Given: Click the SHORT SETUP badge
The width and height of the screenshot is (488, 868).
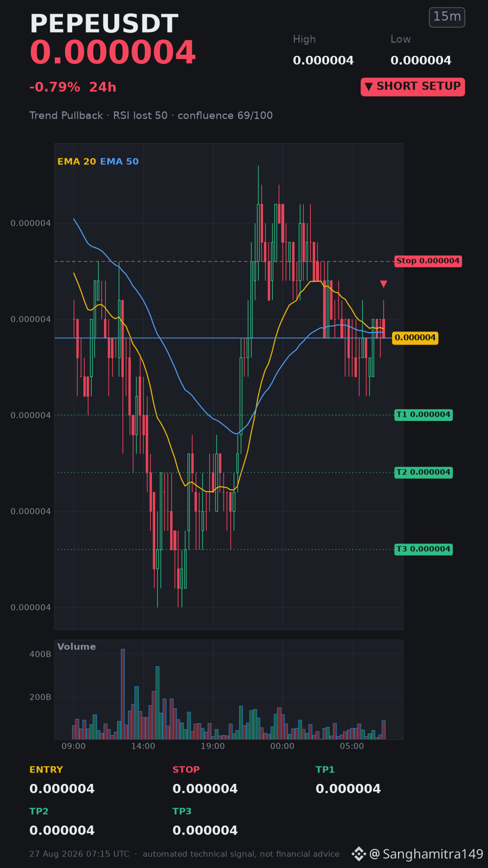Looking at the screenshot, I should (x=413, y=87).
